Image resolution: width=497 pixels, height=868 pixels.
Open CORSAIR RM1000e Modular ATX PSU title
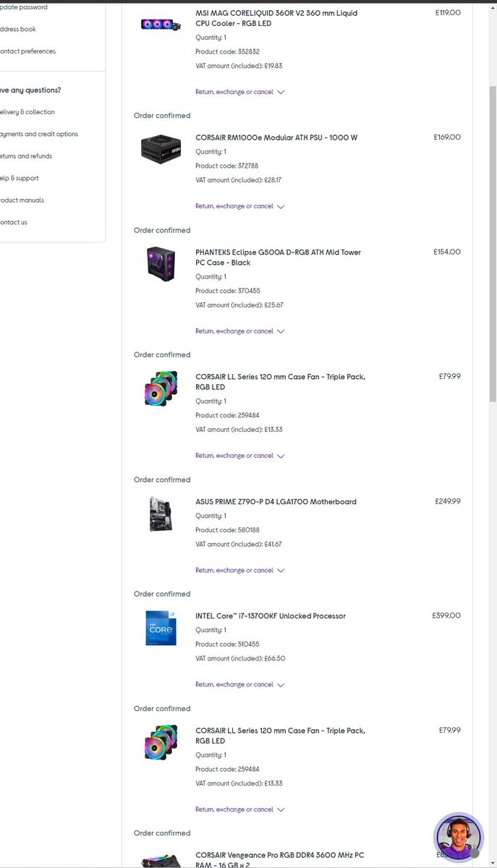point(276,137)
